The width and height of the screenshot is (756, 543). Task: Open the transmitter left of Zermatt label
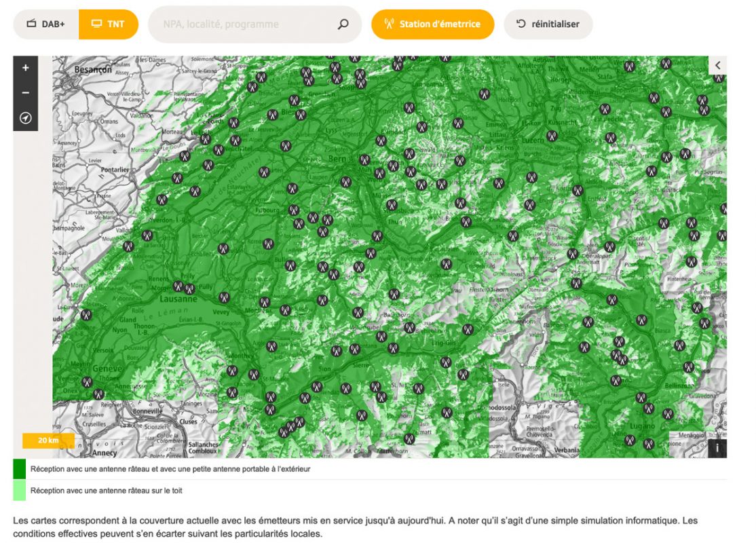[409, 439]
